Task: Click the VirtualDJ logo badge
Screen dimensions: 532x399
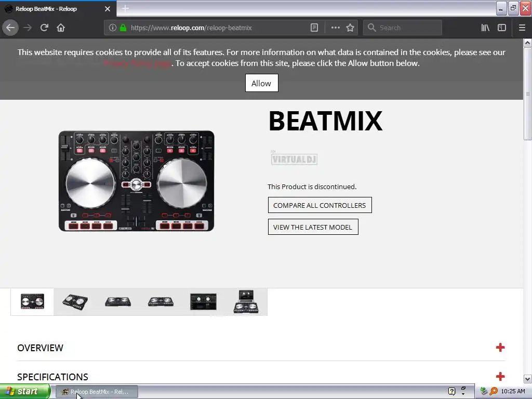Action: (x=294, y=158)
